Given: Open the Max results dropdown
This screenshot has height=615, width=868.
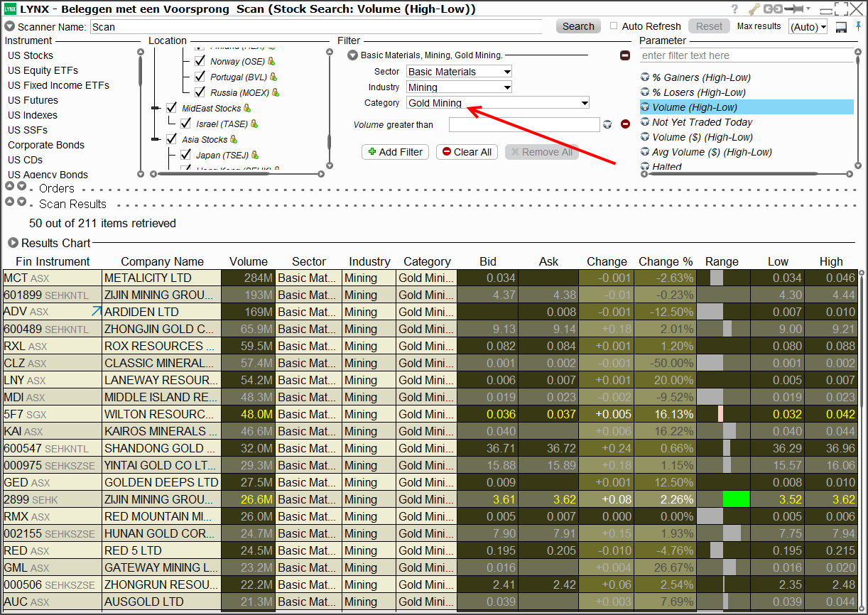Looking at the screenshot, I should click(x=808, y=27).
